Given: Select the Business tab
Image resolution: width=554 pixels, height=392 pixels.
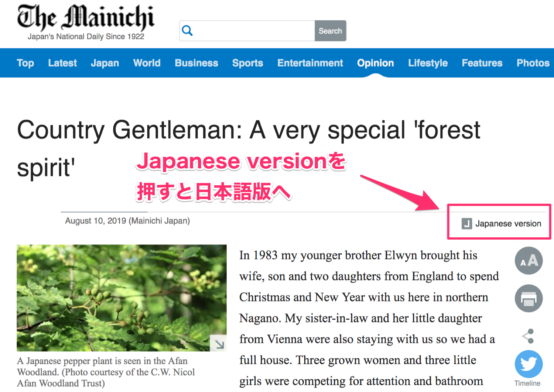Looking at the screenshot, I should (x=196, y=63).
